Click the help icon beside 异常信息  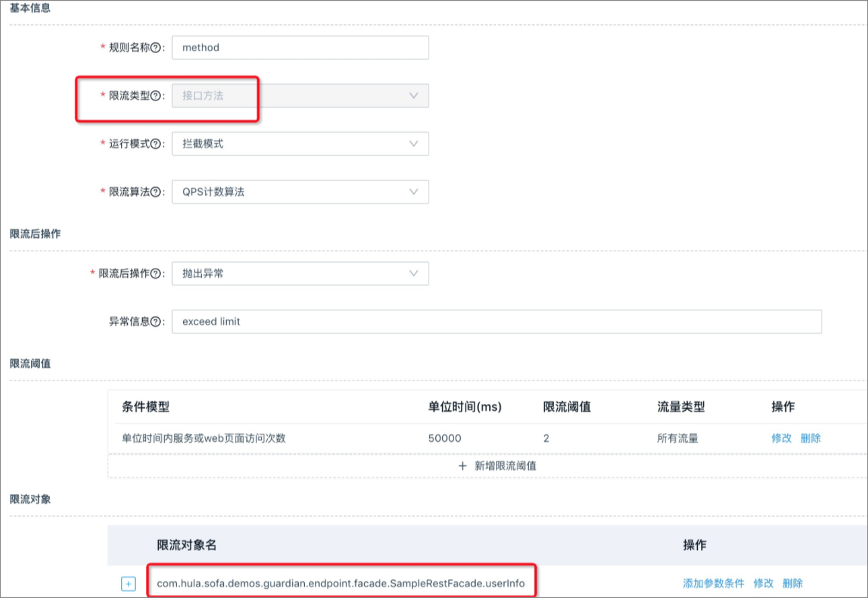[156, 322]
